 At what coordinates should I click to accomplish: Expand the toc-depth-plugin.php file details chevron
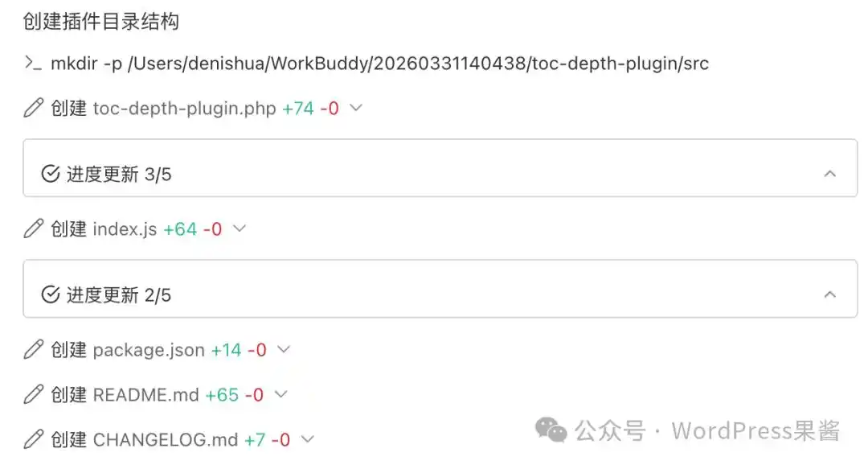point(356,109)
